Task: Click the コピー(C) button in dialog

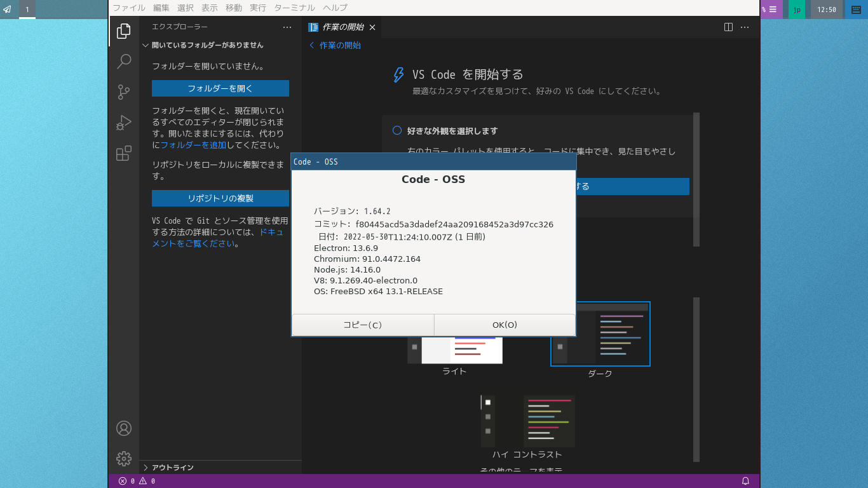Action: coord(363,325)
